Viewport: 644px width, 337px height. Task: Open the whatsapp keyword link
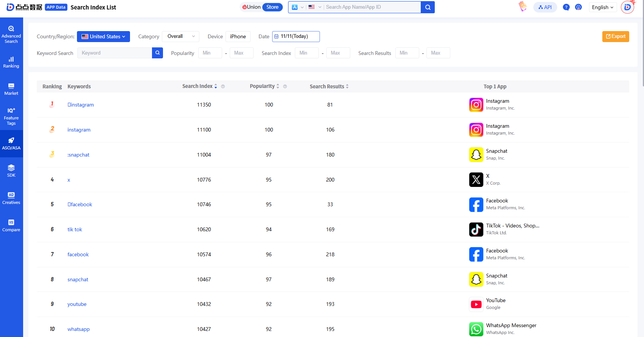tap(78, 329)
